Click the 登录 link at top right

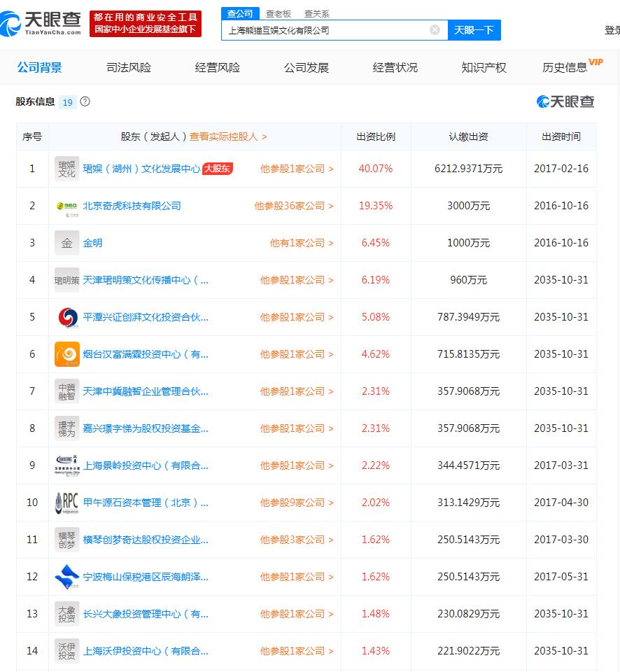[612, 30]
